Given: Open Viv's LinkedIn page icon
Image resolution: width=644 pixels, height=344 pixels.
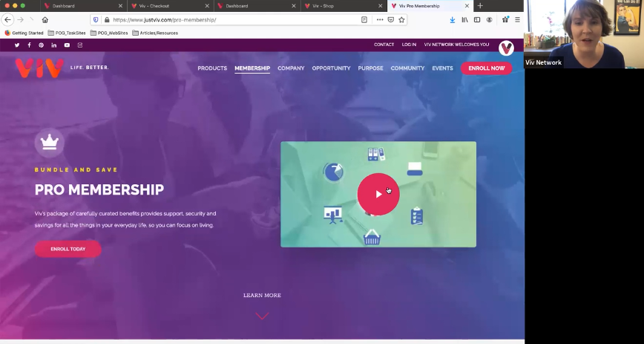Looking at the screenshot, I should pos(54,45).
